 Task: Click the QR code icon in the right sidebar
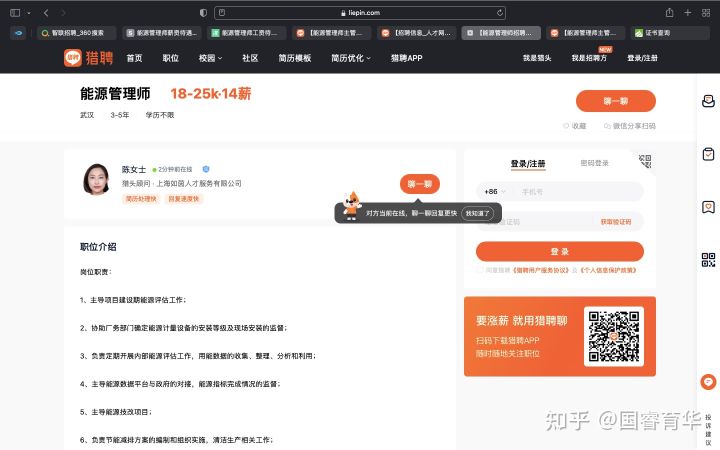coord(708,260)
